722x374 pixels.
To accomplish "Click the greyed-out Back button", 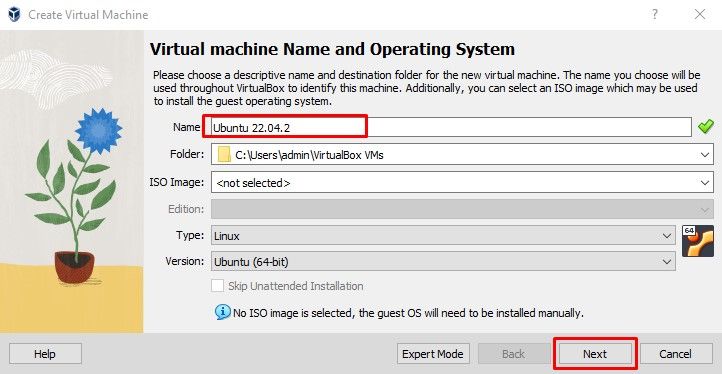I will [x=513, y=354].
